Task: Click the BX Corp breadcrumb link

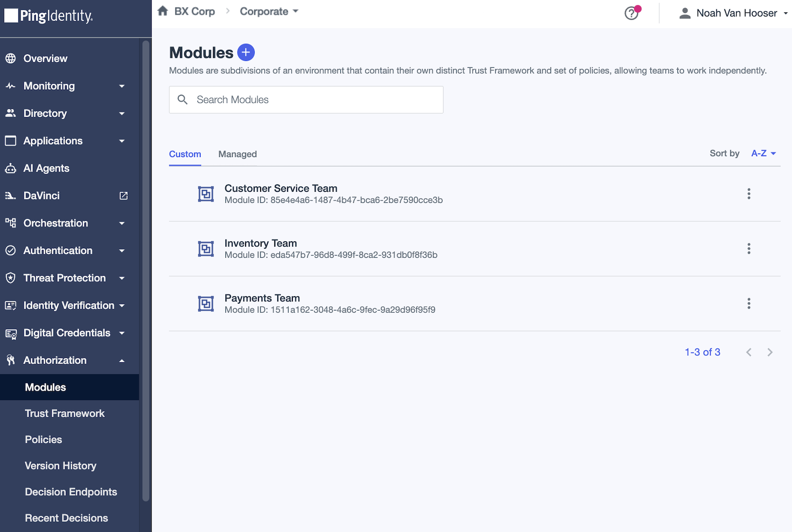Action: tap(195, 11)
